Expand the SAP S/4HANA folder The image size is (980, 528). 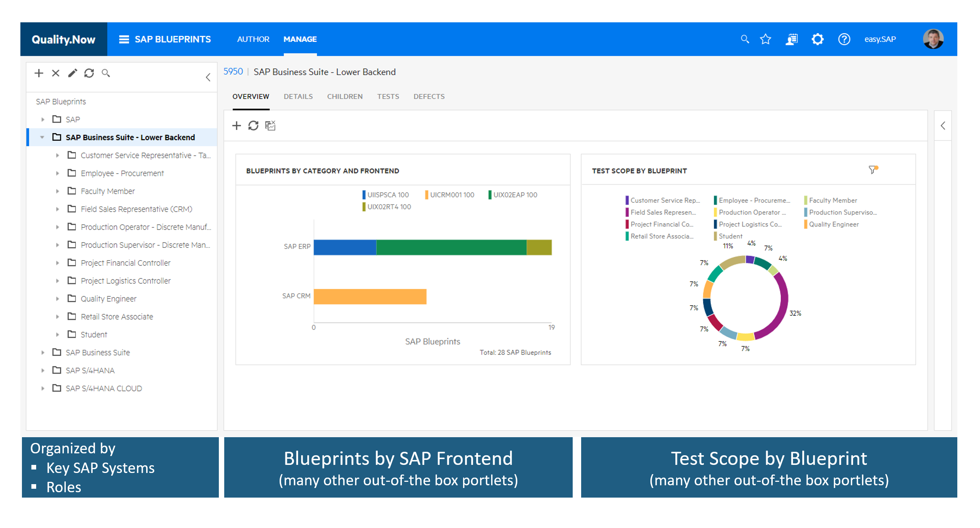(43, 371)
